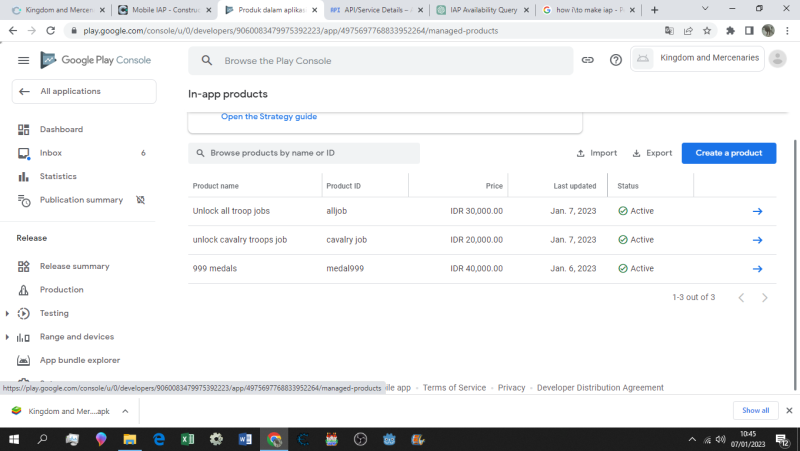The image size is (800, 451).
Task: Click the alljob product ID cell
Action: point(337,211)
